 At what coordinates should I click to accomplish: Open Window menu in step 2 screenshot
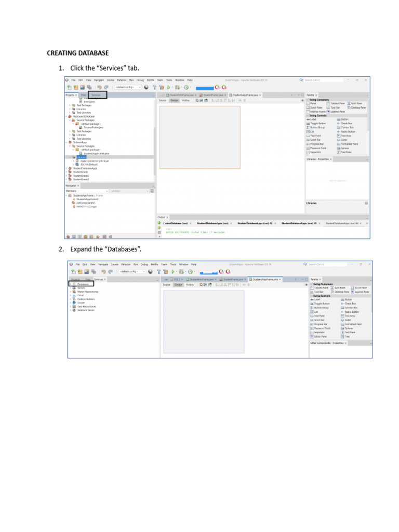[183, 264]
